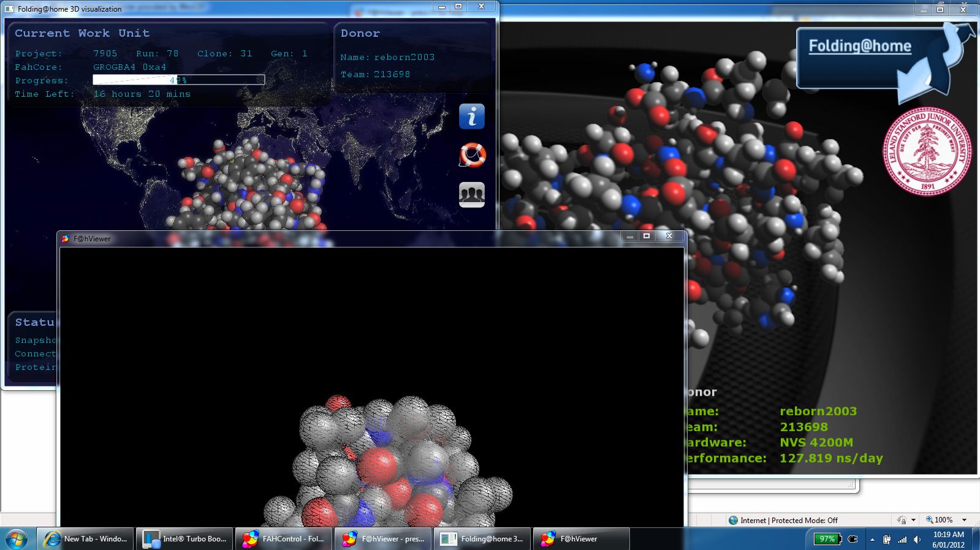Open Windows Start menu orb

(x=16, y=539)
